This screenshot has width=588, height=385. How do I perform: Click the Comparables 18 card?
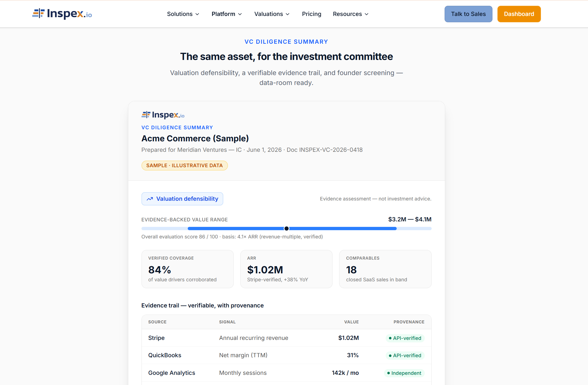coord(385,269)
